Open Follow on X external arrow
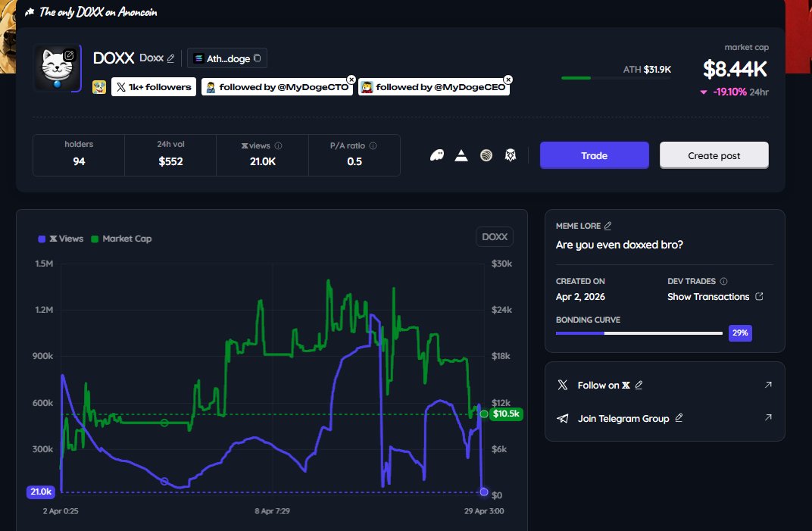Image resolution: width=812 pixels, height=531 pixels. pos(768,384)
